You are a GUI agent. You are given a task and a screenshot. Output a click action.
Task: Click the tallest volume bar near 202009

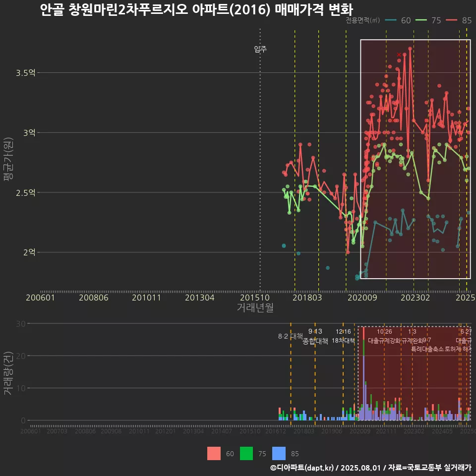(363, 373)
